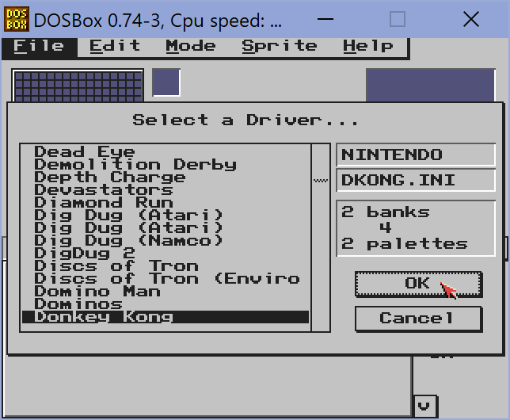Click the driver list scrollbar thumb
Image resolution: width=510 pixels, height=420 pixels.
point(321,181)
